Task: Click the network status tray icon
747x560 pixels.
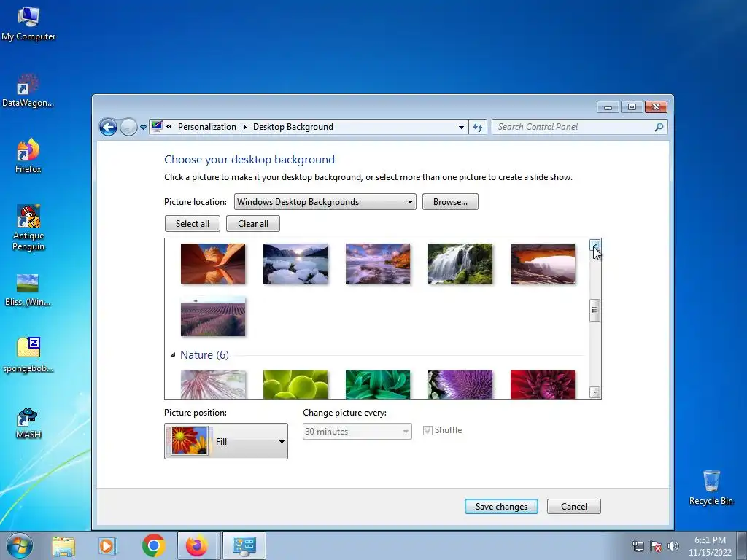Action: pos(638,546)
